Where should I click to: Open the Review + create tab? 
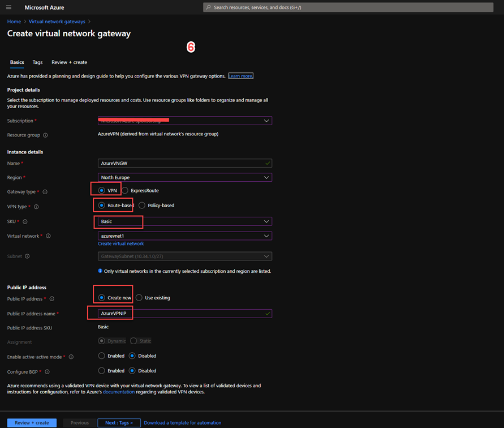(x=70, y=62)
